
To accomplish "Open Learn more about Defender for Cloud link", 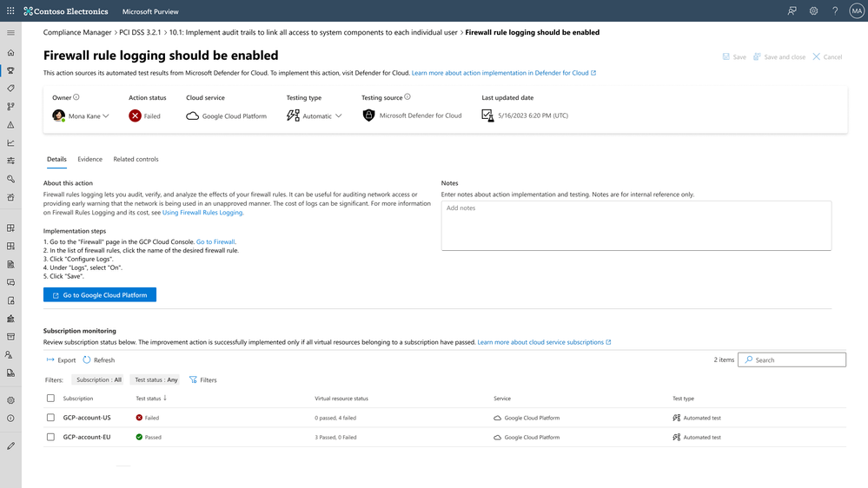I will point(504,73).
